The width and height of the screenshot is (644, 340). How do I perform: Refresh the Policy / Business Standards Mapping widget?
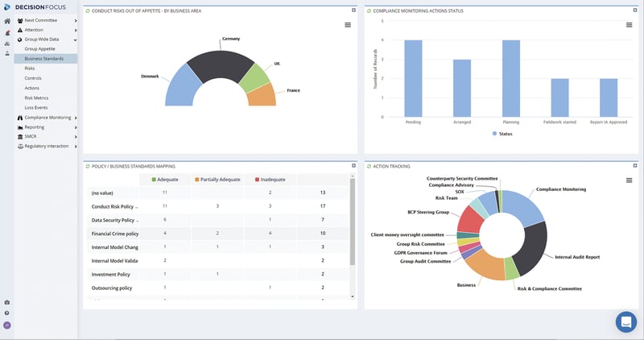pyautogui.click(x=88, y=167)
